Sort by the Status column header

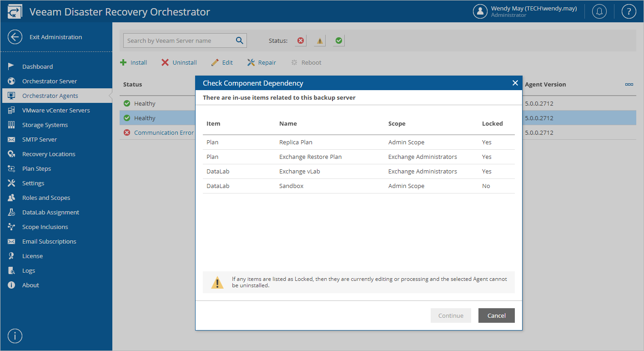[132, 84]
